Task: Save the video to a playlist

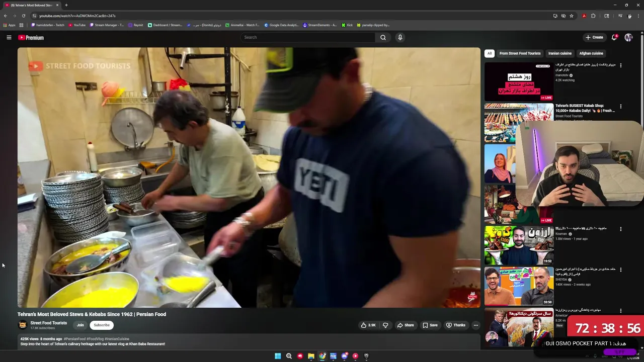Action: click(x=430, y=325)
